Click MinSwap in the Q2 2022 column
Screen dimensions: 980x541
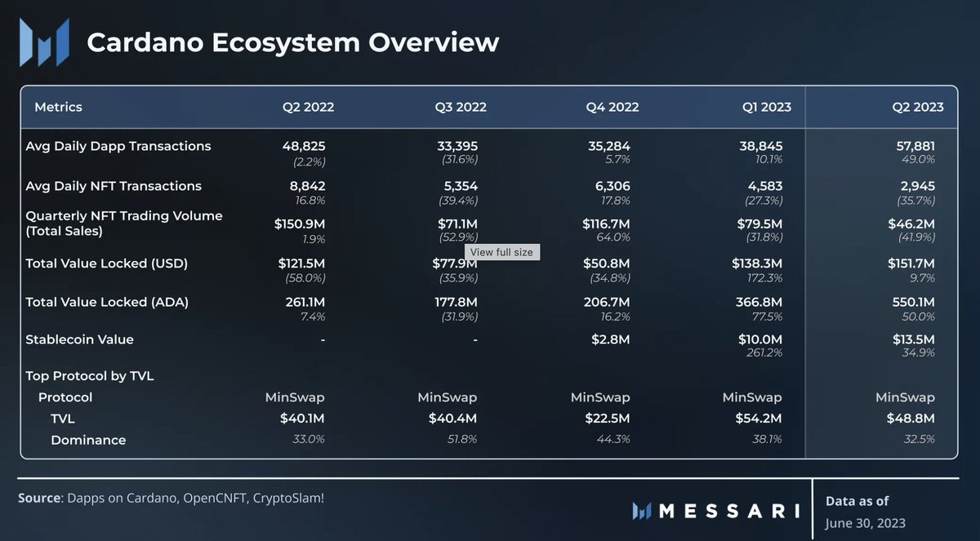click(x=295, y=397)
